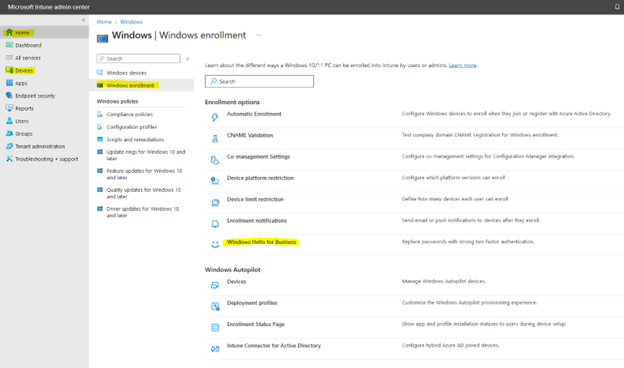
Task: Click the Windows Hello smiley icon
Action: pos(215,245)
